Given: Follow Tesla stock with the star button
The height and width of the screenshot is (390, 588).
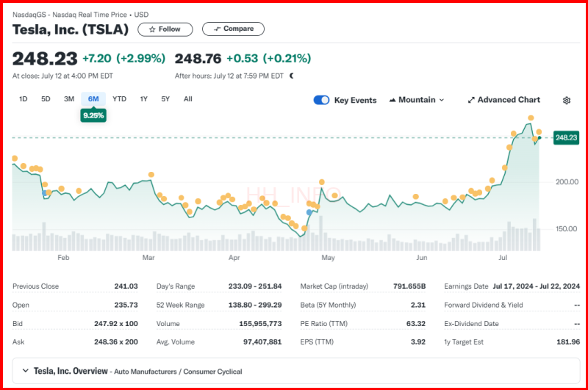Looking at the screenshot, I should 165,29.
